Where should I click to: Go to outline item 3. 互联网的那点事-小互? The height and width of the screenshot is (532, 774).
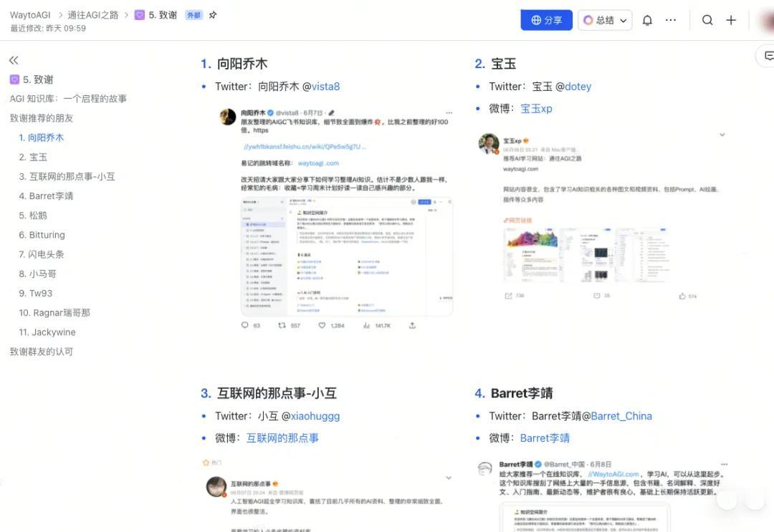click(67, 177)
